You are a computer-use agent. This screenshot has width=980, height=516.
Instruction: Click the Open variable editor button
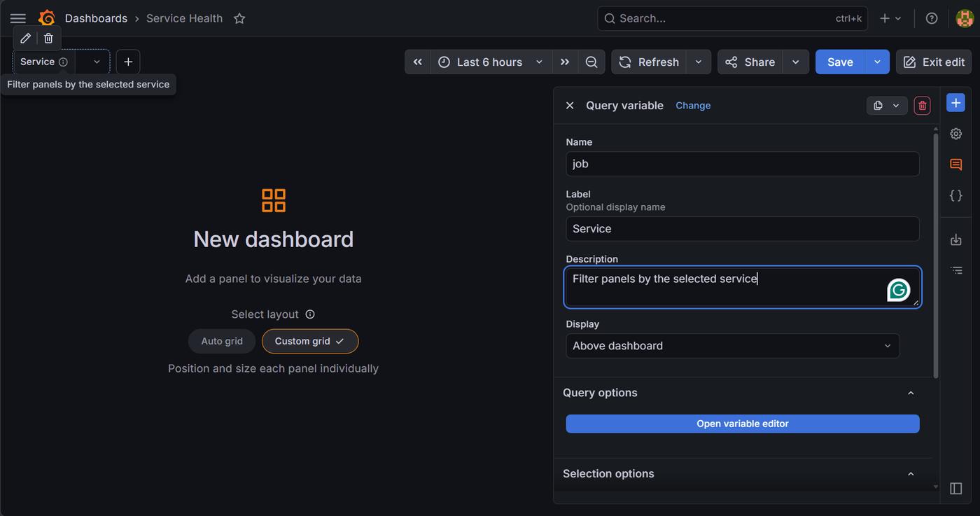[x=742, y=424]
